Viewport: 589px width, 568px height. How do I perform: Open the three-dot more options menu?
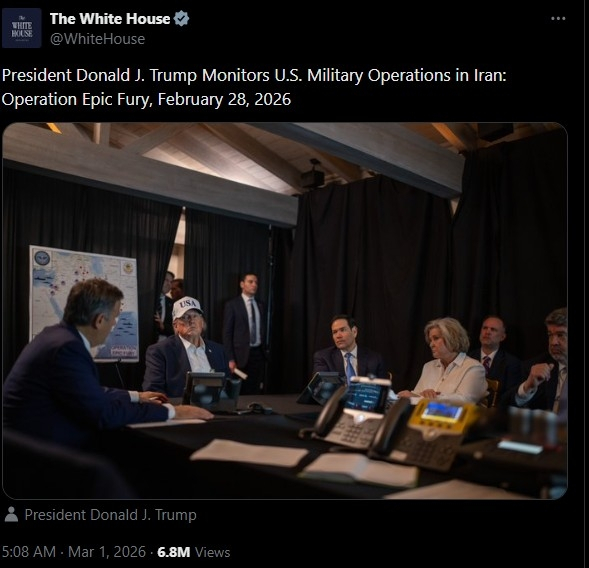coord(558,18)
